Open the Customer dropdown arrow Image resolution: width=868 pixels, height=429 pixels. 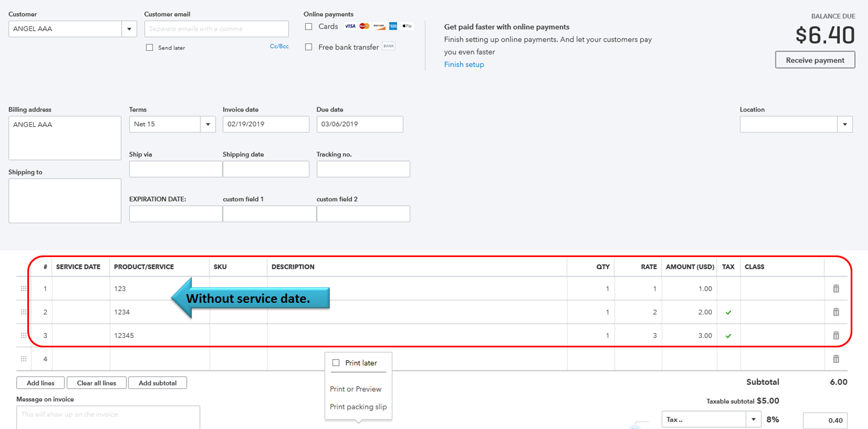[129, 29]
